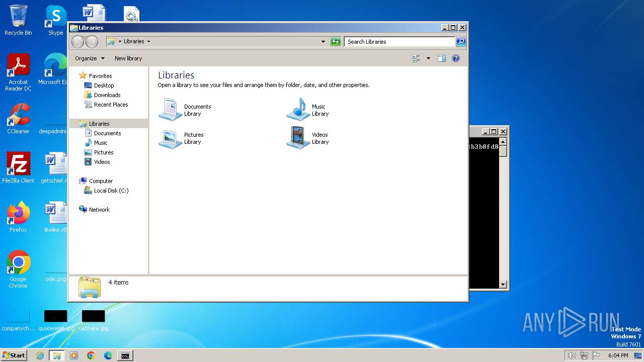
Task: Click the Change your view icon
Action: pyautogui.click(x=416, y=58)
